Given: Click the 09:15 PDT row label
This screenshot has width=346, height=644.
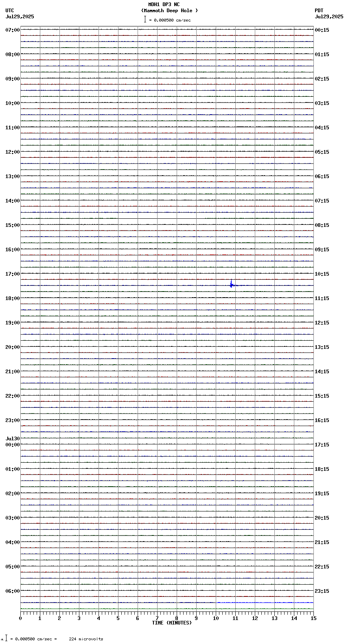Looking at the screenshot, I should [322, 250].
